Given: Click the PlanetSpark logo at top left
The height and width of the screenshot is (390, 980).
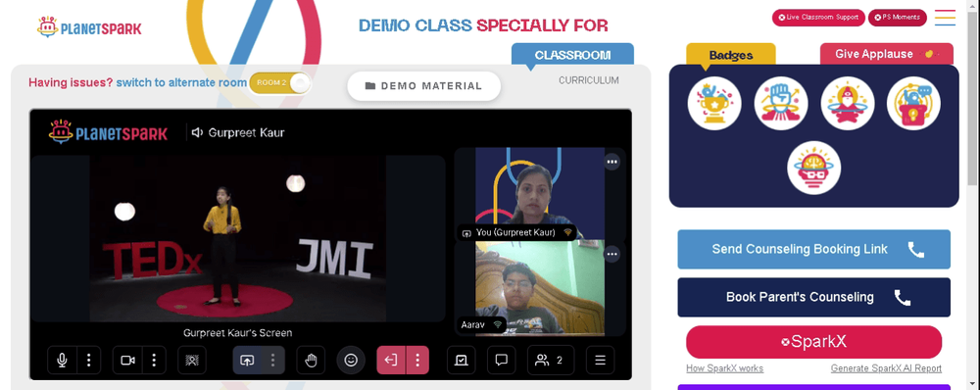Looking at the screenshot, I should coord(89,27).
